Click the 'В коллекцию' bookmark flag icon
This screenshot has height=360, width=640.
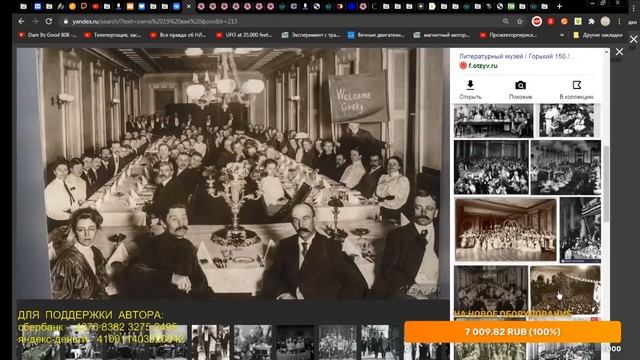(x=577, y=85)
